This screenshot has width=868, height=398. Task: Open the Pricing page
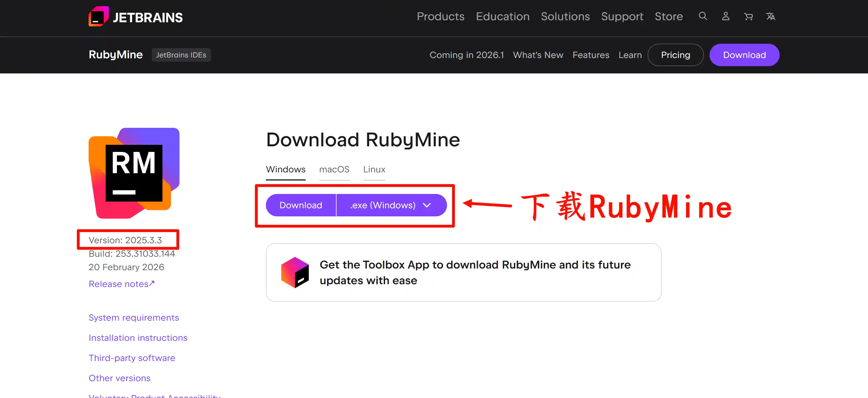(x=675, y=55)
